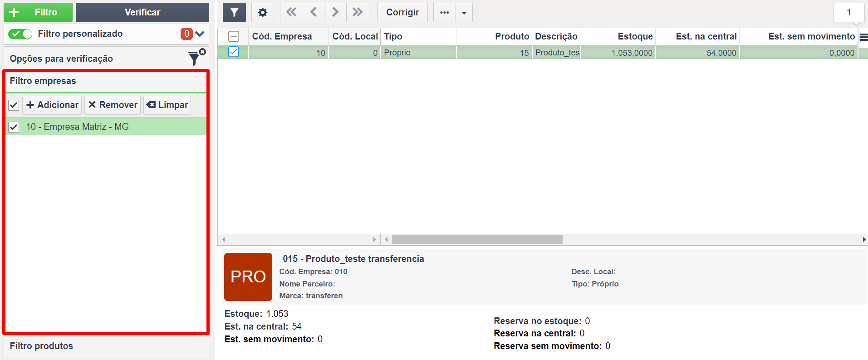This screenshot has height=360, width=868.
Task: Click the Tipo: Próprio detail label
Action: coord(595,284)
